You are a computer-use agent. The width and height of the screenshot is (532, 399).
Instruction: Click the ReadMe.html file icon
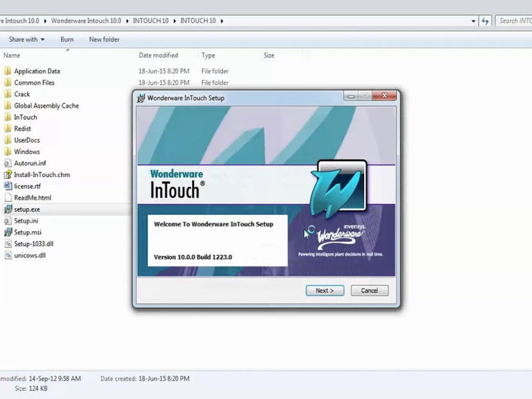[8, 198]
